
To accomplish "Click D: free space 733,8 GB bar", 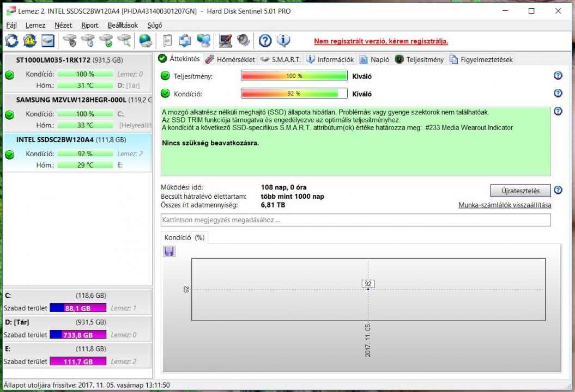I will click(x=78, y=335).
